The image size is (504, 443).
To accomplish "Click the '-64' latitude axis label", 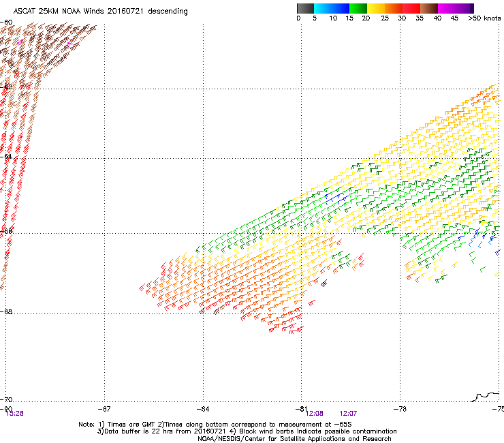I will (6, 157).
